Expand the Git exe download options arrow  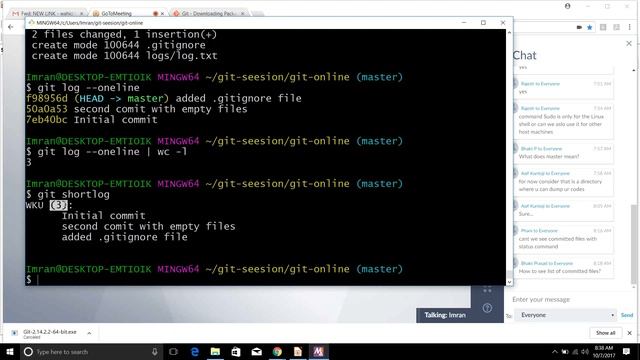click(x=89, y=333)
